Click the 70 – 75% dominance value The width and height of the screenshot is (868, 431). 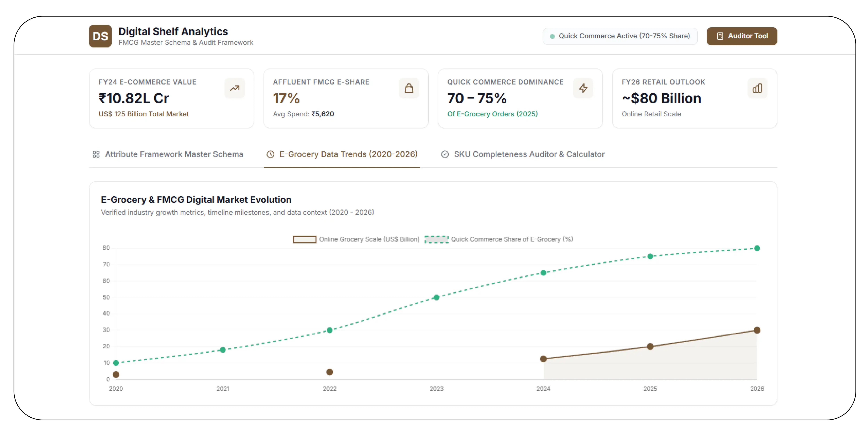pyautogui.click(x=477, y=98)
